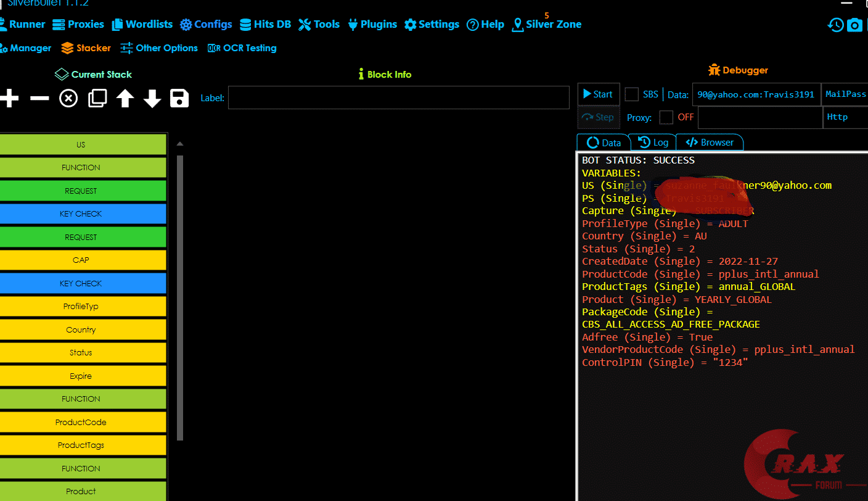The width and height of the screenshot is (868, 501).
Task: Click the "CBS_ALL_ACCESS_AD_FREE_PACKAGE" value text
Action: (x=671, y=325)
